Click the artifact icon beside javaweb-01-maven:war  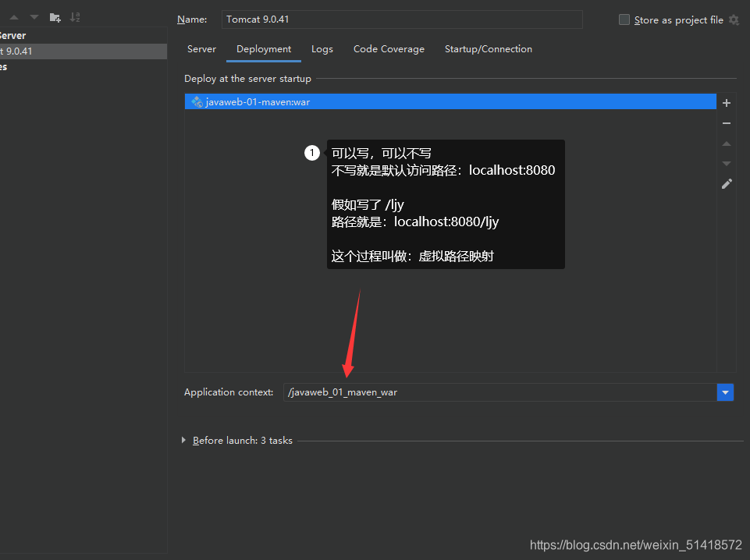[x=197, y=101]
